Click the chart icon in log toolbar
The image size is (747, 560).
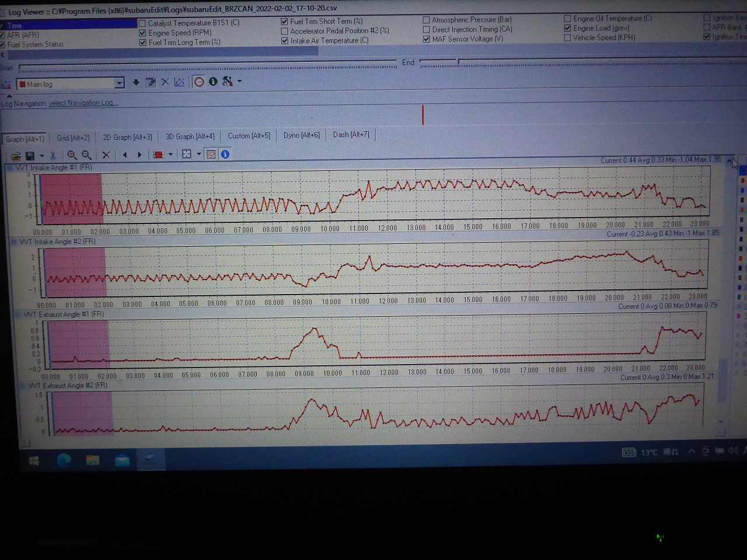(x=179, y=82)
